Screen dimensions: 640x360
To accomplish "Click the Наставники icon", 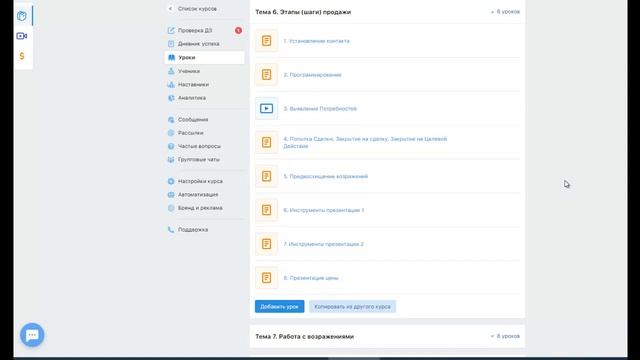I will [171, 84].
